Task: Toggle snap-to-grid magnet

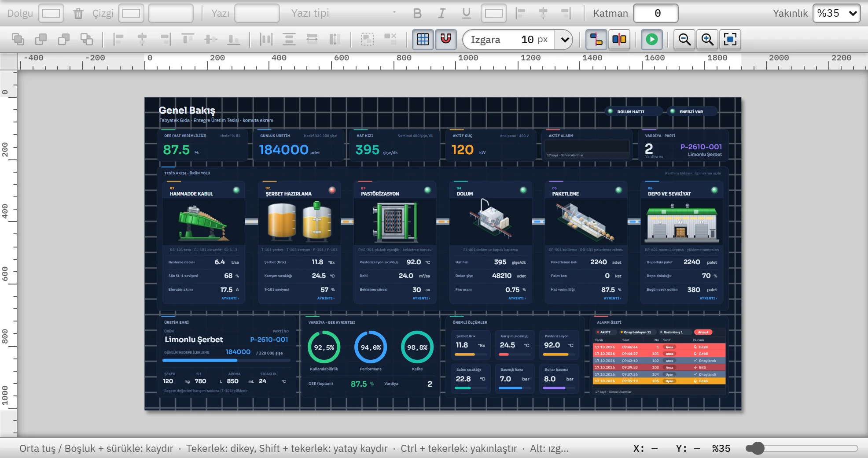Action: [446, 39]
